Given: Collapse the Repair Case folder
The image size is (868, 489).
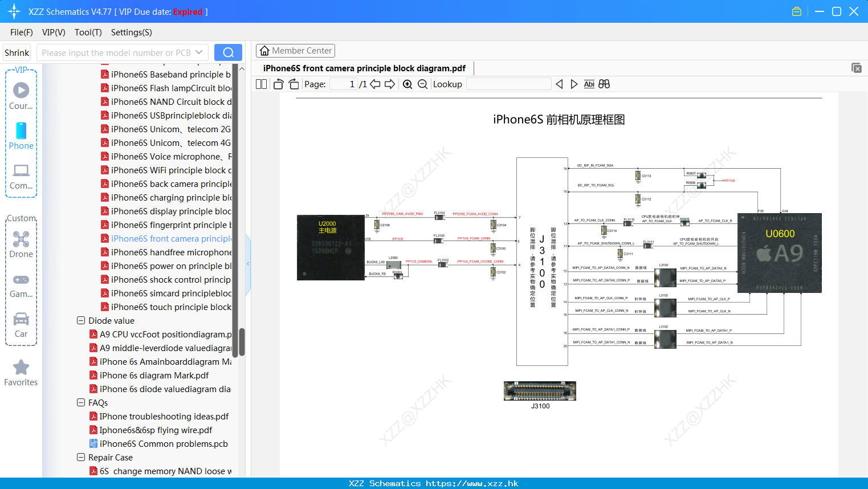Looking at the screenshot, I should pos(81,457).
